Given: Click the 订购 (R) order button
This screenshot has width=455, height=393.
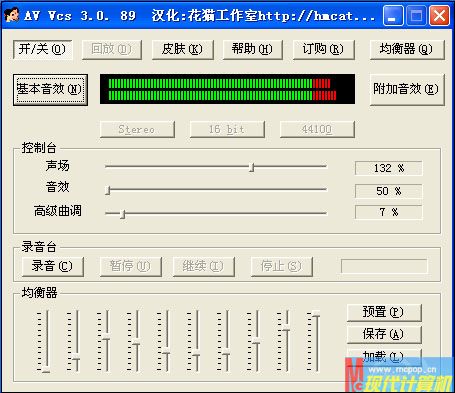Looking at the screenshot, I should 323,49.
